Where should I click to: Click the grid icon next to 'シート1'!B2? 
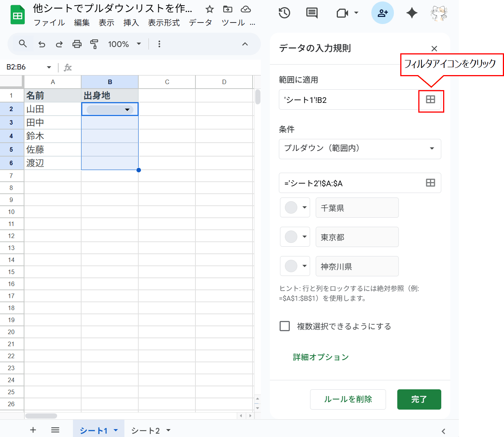431,100
